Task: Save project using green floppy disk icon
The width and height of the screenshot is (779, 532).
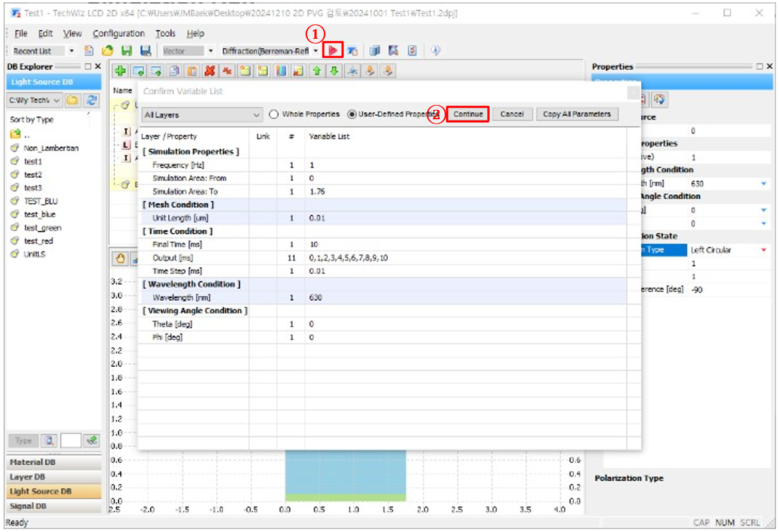Action: (126, 51)
